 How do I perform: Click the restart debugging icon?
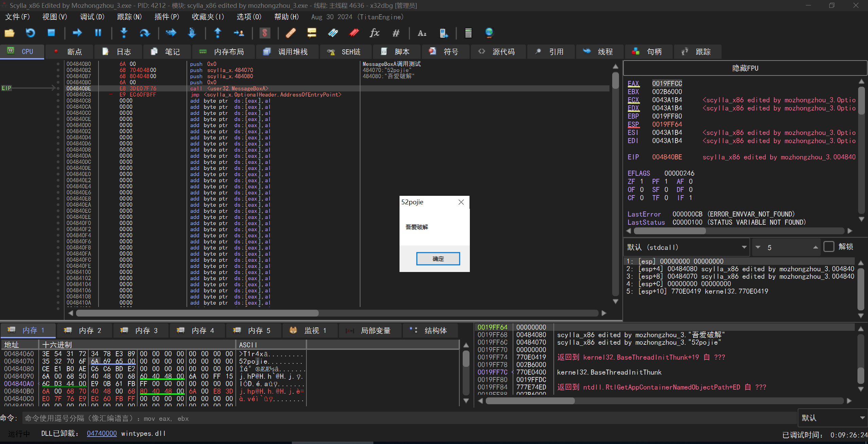pyautogui.click(x=31, y=33)
